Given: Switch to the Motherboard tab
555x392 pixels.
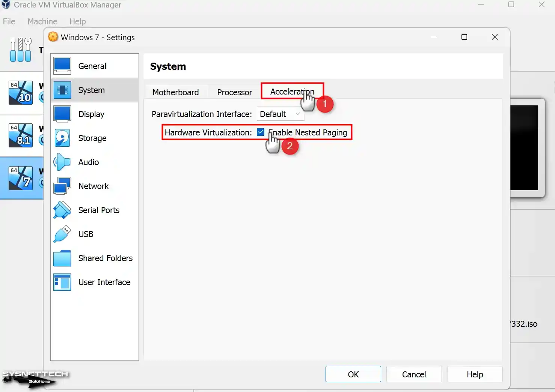Looking at the screenshot, I should tap(176, 92).
